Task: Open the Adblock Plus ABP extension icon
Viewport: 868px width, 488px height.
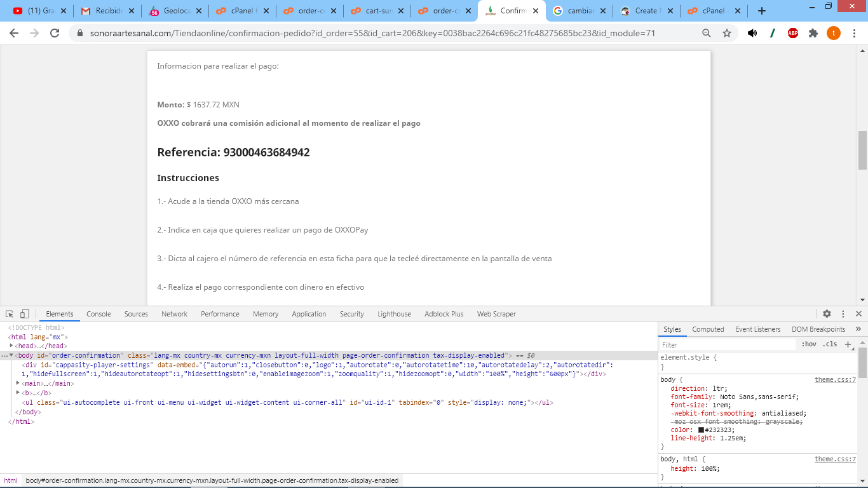Action: click(793, 33)
